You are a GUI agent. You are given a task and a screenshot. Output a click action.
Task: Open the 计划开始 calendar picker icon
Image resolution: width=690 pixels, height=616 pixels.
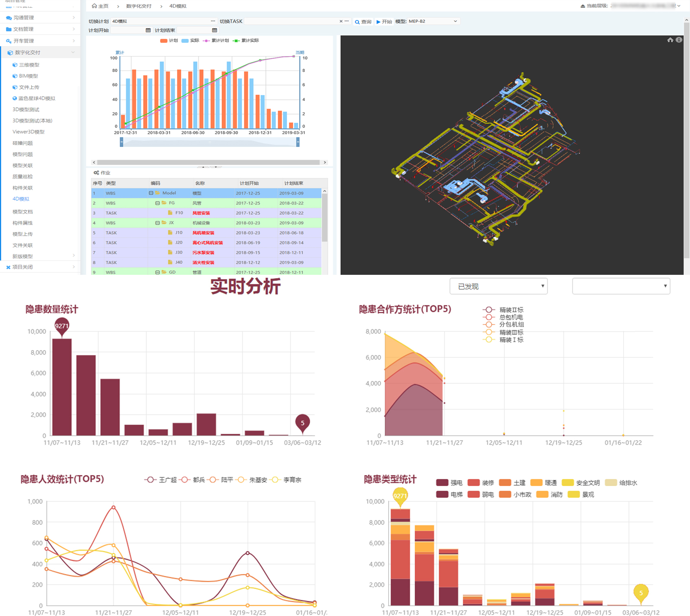pyautogui.click(x=148, y=31)
